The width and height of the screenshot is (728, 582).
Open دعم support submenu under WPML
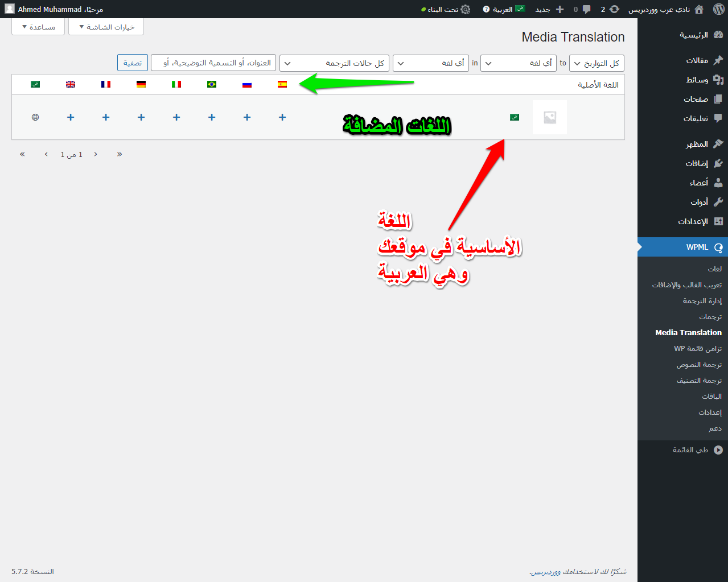pyautogui.click(x=715, y=428)
